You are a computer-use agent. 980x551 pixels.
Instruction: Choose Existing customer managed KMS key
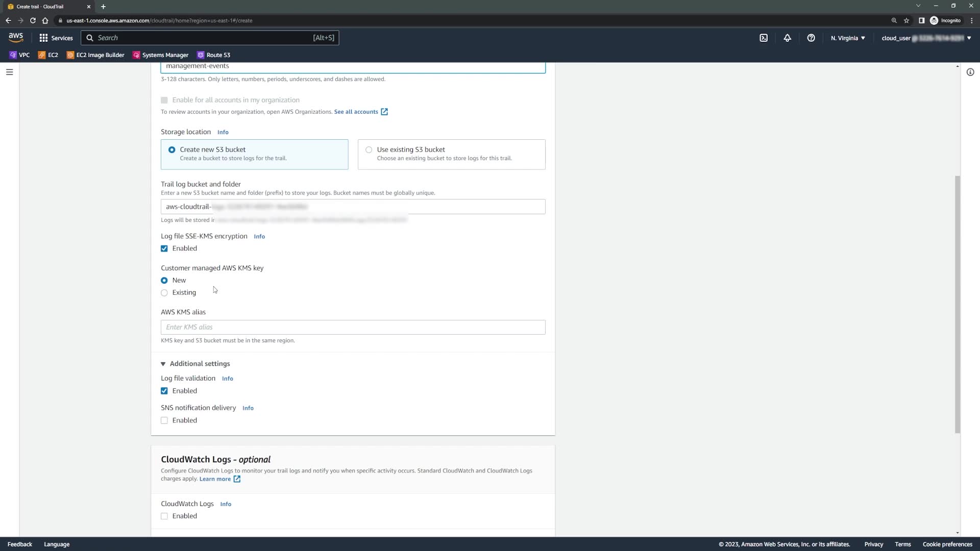click(x=164, y=293)
